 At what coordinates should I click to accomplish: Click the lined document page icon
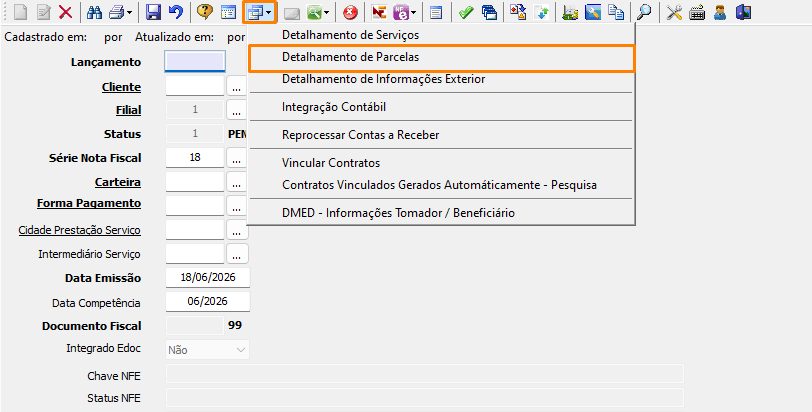[x=437, y=12]
